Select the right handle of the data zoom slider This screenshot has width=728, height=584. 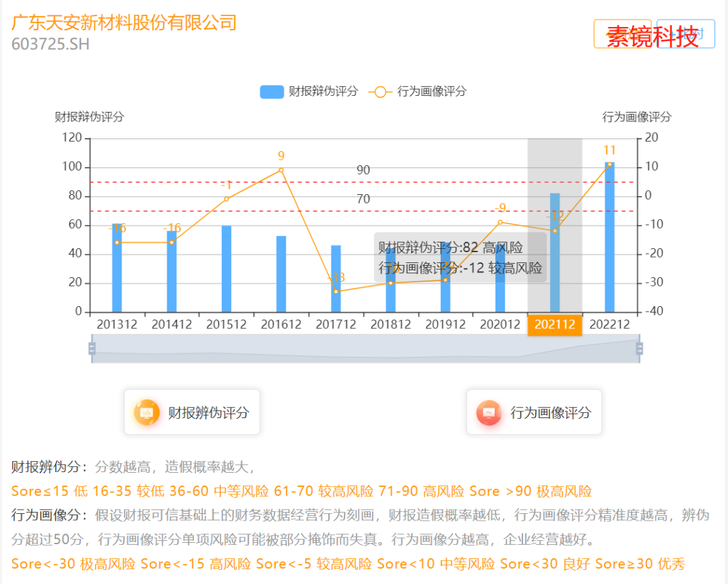tap(639, 349)
